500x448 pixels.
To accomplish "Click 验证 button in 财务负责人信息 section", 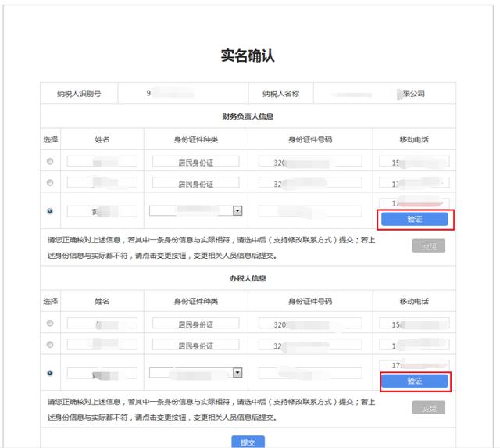I will [415, 219].
